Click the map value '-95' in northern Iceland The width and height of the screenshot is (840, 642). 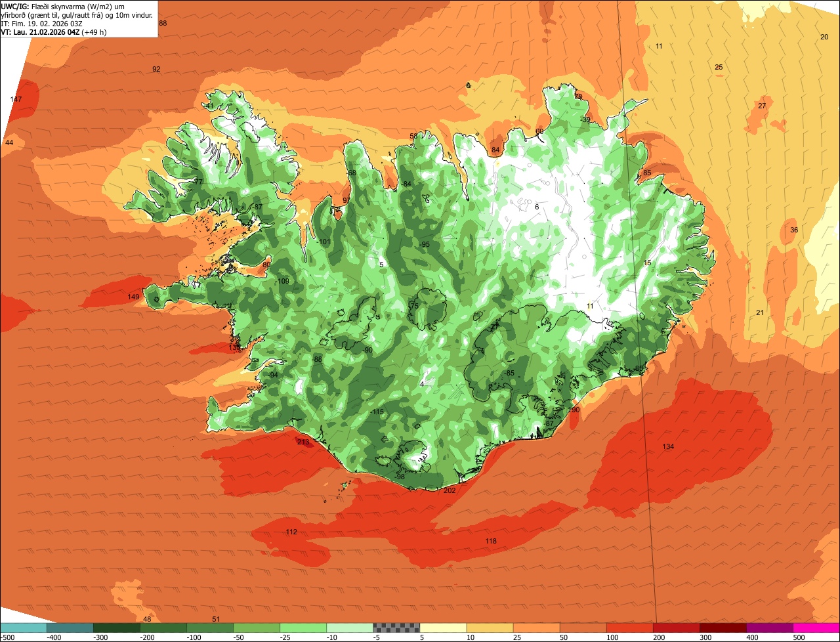(x=424, y=244)
